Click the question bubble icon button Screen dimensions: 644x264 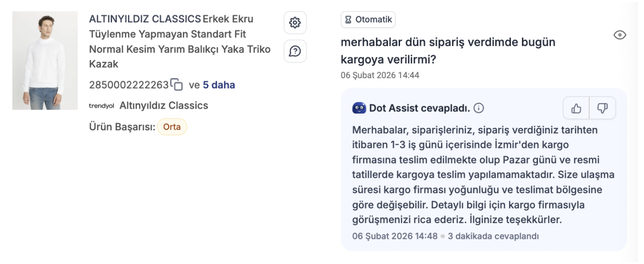click(295, 51)
